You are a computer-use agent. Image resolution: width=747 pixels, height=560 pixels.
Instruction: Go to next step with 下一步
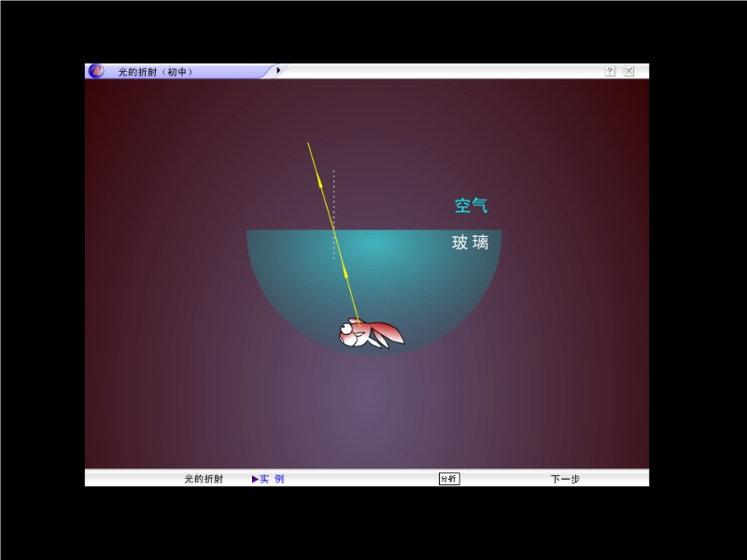click(x=565, y=479)
